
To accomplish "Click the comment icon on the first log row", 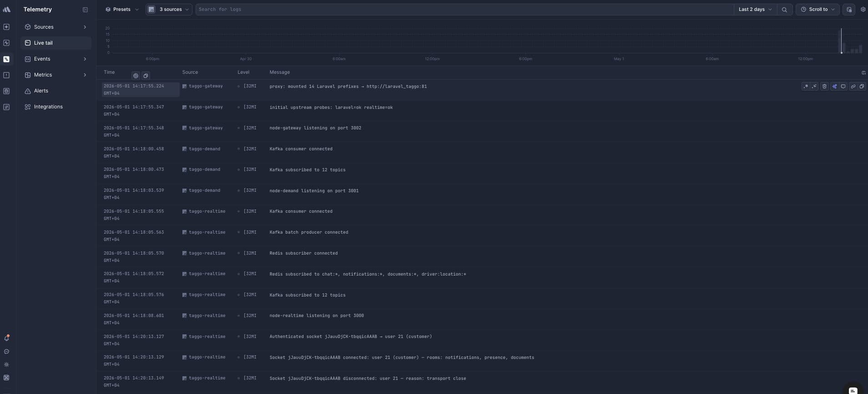I will click(x=843, y=86).
